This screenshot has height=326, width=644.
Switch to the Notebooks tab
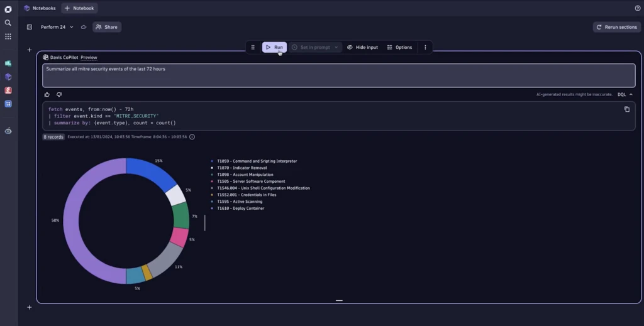[x=40, y=8]
